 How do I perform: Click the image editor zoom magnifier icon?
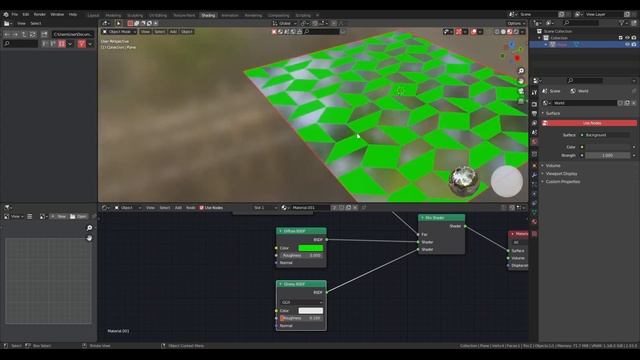click(x=89, y=228)
